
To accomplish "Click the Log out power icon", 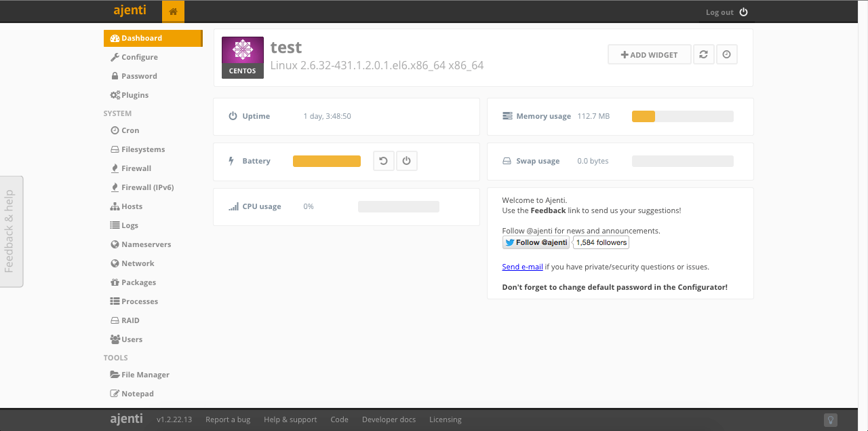I will point(743,12).
